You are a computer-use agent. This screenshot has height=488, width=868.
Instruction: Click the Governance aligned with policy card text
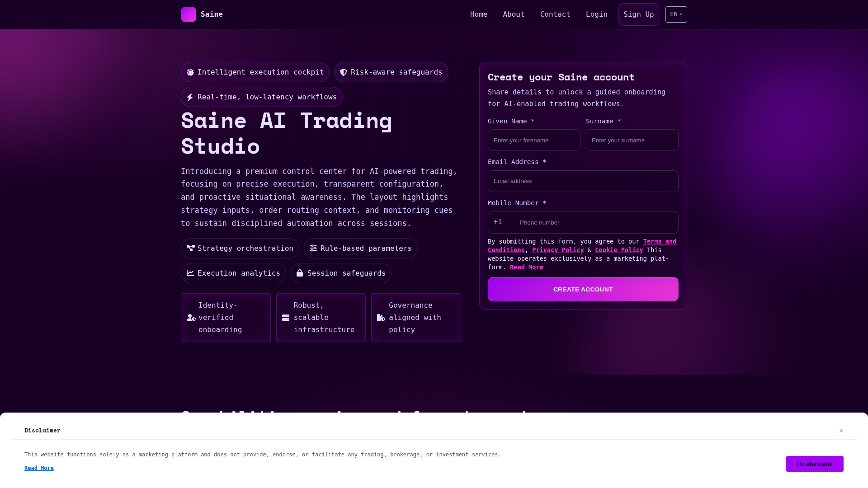415,318
